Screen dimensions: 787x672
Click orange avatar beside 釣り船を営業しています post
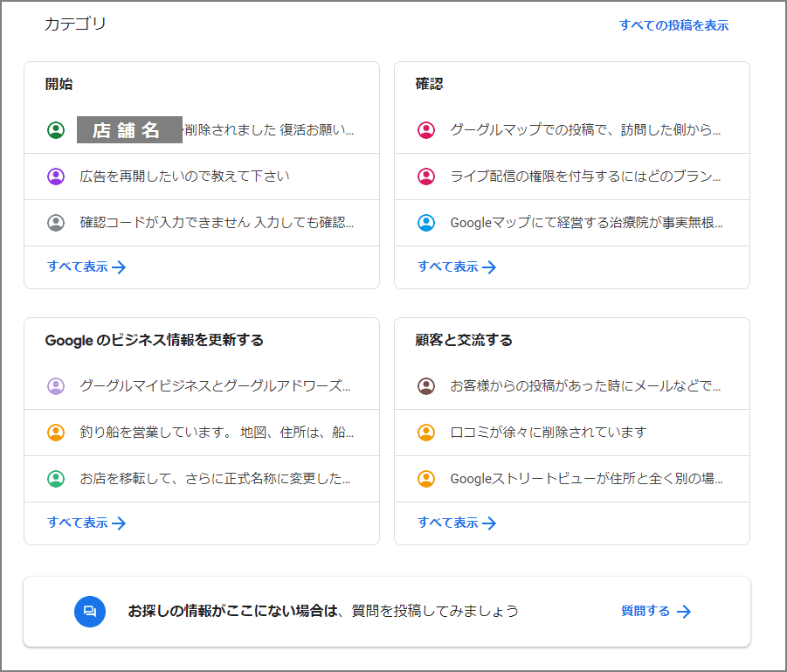pyautogui.click(x=56, y=433)
